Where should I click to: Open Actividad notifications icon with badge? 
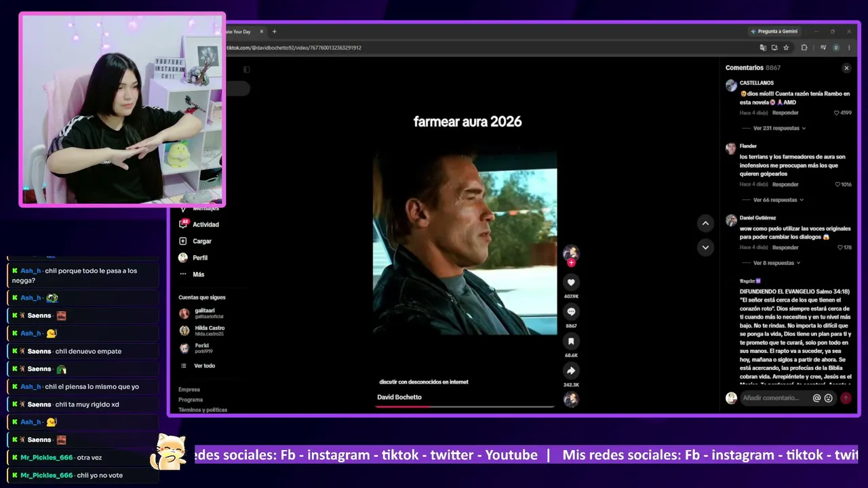click(183, 224)
